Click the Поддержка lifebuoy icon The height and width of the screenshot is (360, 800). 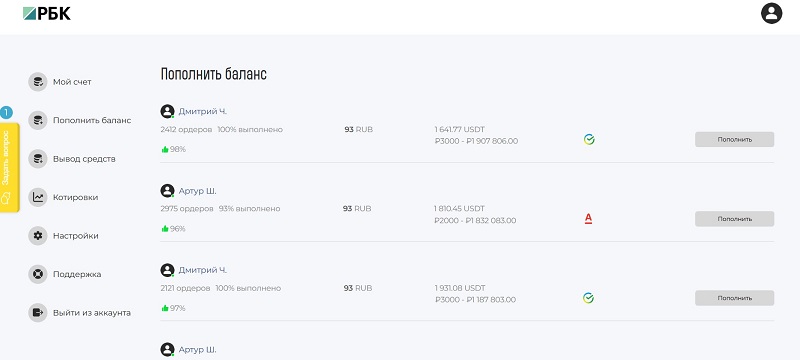[38, 274]
